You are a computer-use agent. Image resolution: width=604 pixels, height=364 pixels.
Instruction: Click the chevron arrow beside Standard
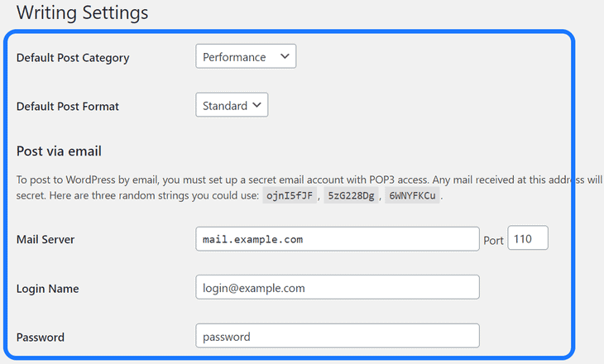257,106
